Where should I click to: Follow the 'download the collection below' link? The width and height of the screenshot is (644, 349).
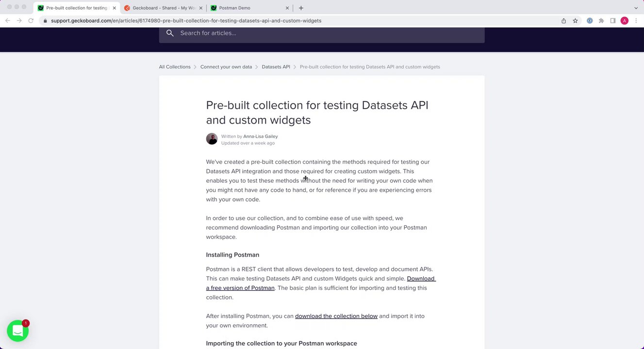(x=336, y=316)
